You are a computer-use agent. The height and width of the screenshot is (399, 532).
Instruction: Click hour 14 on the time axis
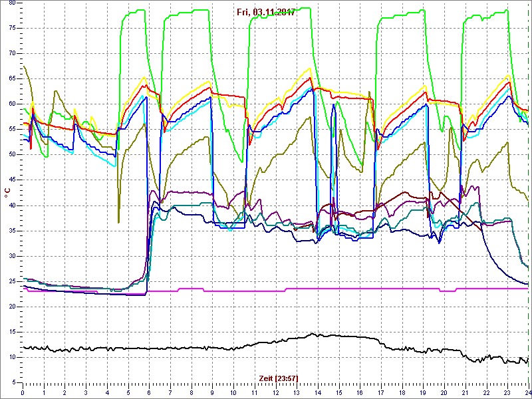[x=318, y=392]
